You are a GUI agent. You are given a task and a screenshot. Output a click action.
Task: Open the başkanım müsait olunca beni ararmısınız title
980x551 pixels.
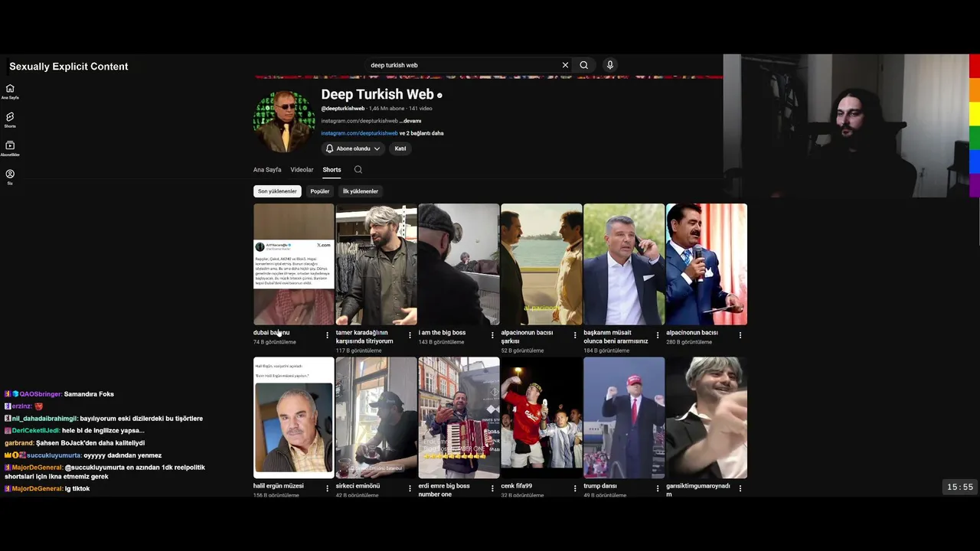pyautogui.click(x=616, y=337)
